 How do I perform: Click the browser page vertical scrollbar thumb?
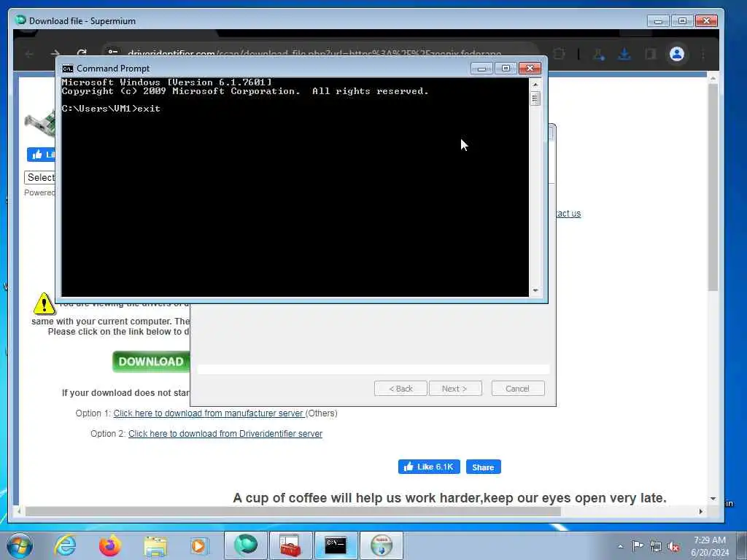click(x=713, y=187)
